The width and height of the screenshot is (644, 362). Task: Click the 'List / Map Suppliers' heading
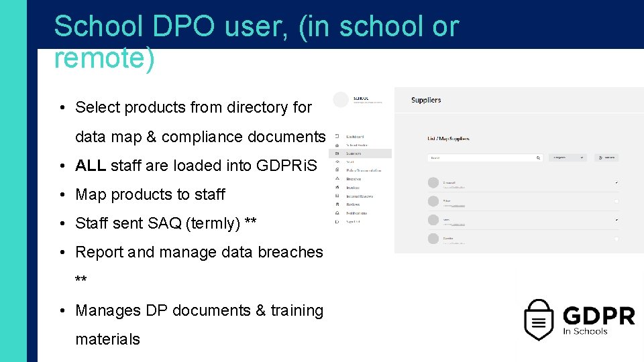(448, 139)
